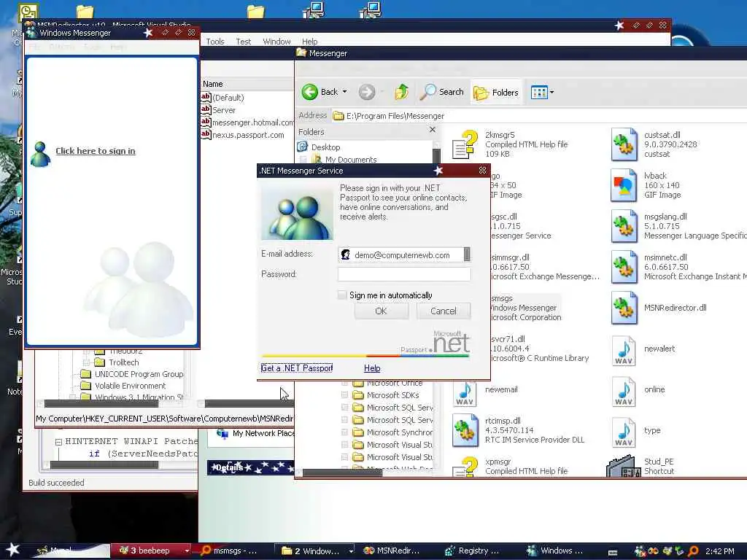
Task: Enable 'Sign me in automatically' checkbox
Action: 341,295
